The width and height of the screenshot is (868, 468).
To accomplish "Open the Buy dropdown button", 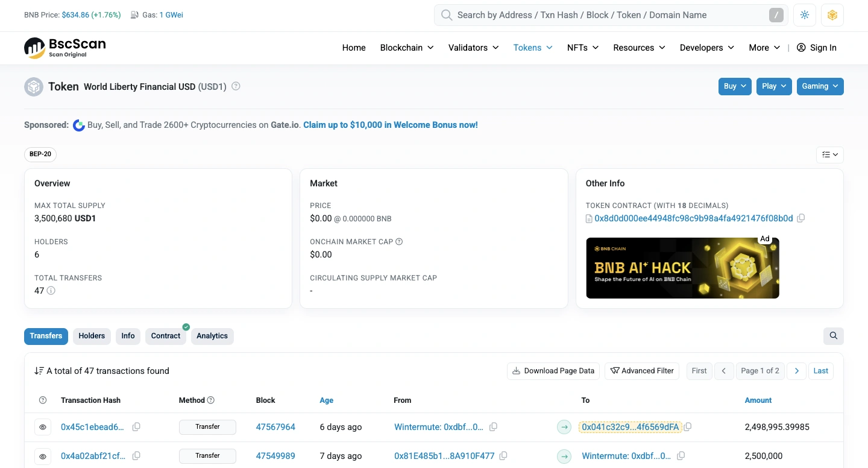I will (735, 86).
